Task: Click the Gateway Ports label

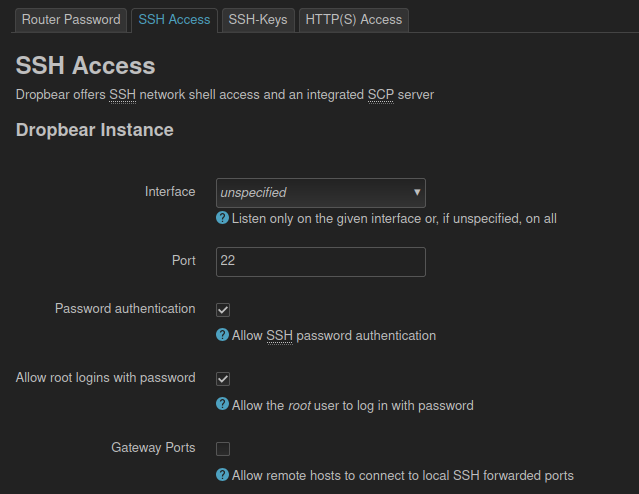Action: point(153,447)
